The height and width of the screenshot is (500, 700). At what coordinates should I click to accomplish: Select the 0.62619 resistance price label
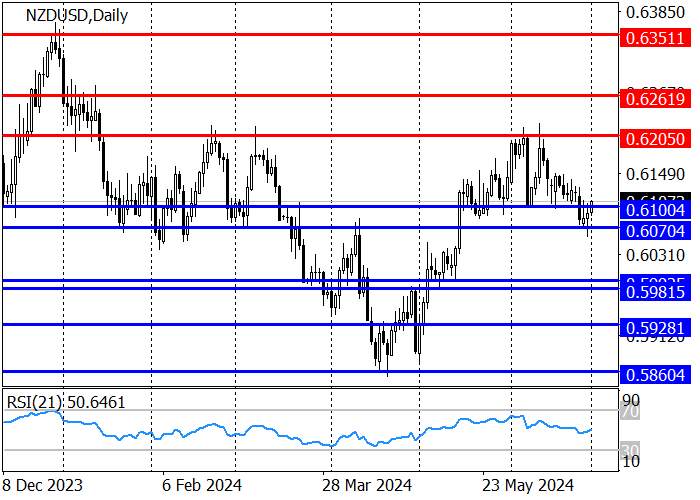click(x=655, y=99)
